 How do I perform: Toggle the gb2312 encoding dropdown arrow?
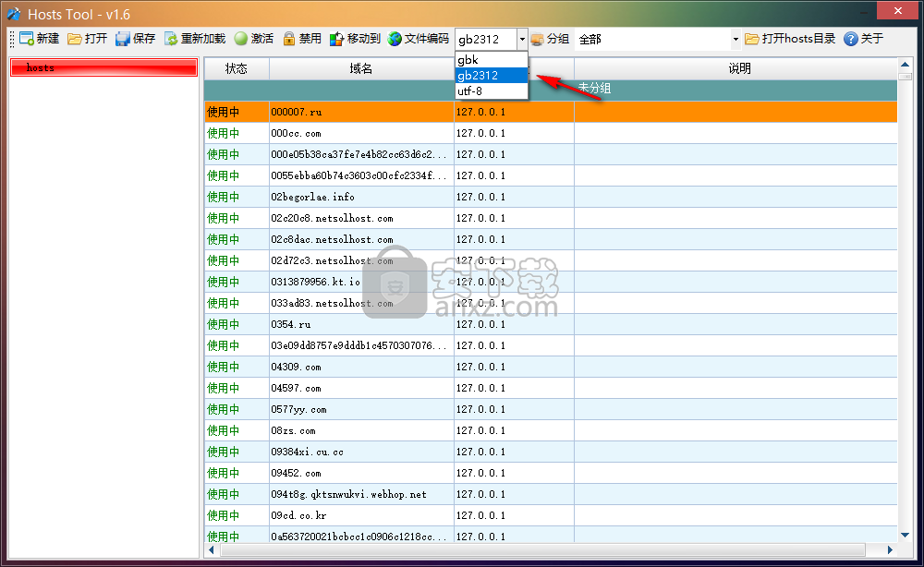[522, 40]
